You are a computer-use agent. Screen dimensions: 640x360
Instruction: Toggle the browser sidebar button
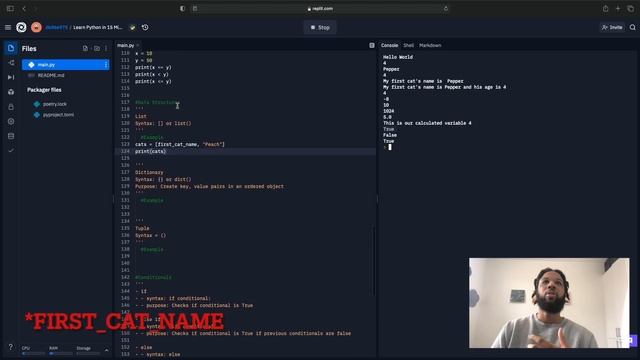coord(10,9)
